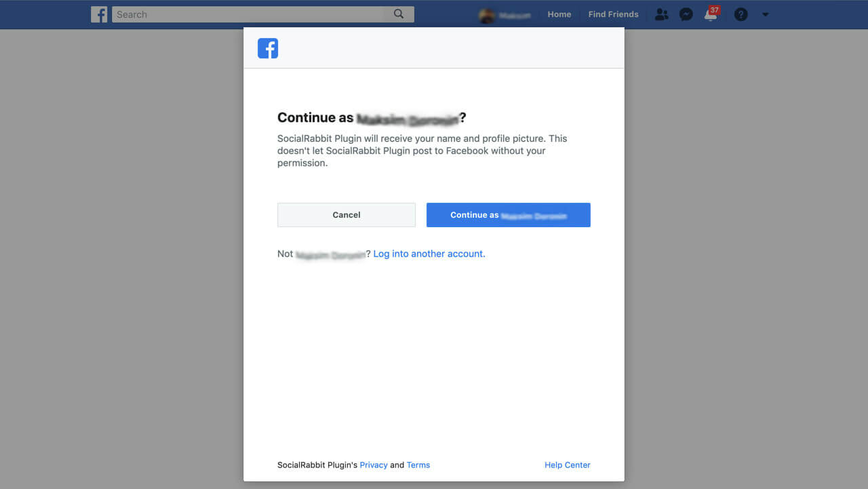
Task: Open the Messenger chat icon
Action: 686,14
